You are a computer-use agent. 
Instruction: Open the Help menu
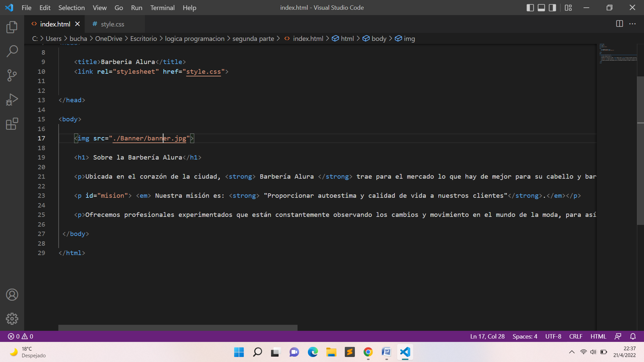(190, 8)
